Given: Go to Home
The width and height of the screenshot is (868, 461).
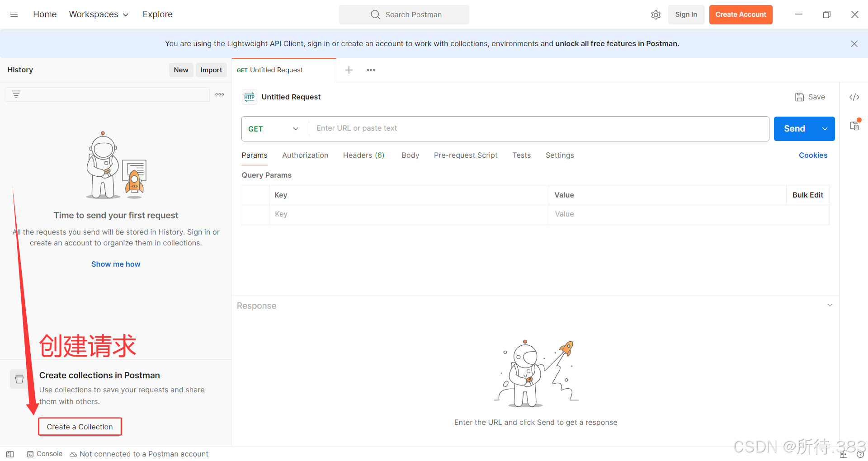Looking at the screenshot, I should [x=45, y=14].
